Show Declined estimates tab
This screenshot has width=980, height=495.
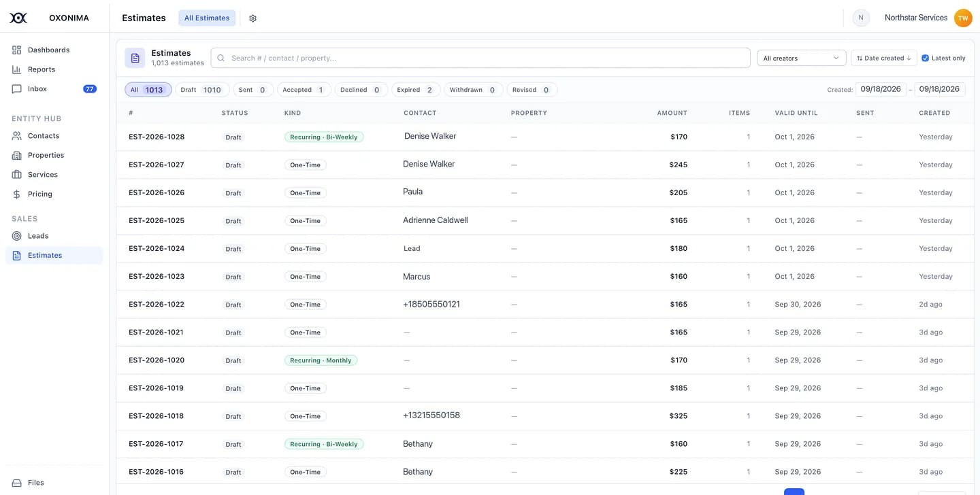(x=361, y=90)
